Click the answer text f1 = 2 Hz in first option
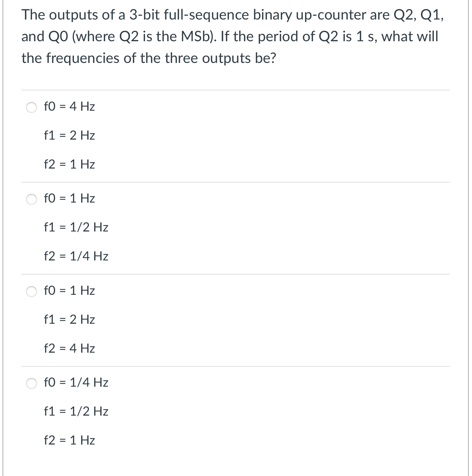The image size is (472, 476). [68, 136]
